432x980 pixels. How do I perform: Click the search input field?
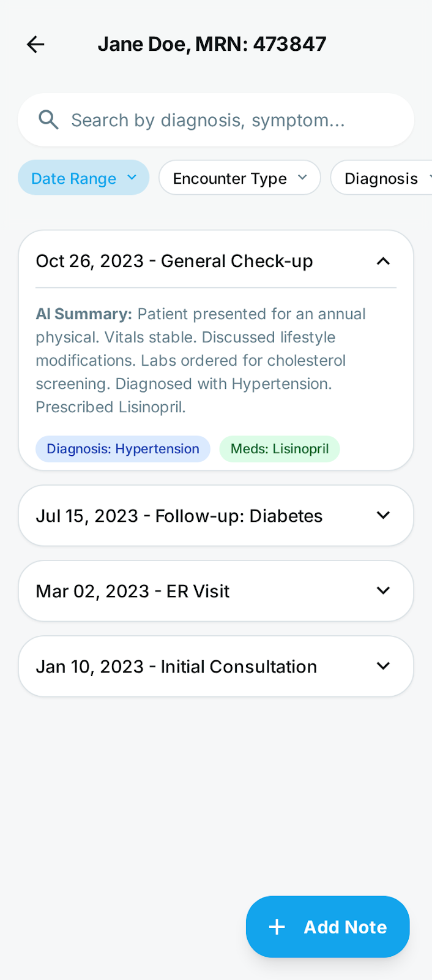[215, 119]
